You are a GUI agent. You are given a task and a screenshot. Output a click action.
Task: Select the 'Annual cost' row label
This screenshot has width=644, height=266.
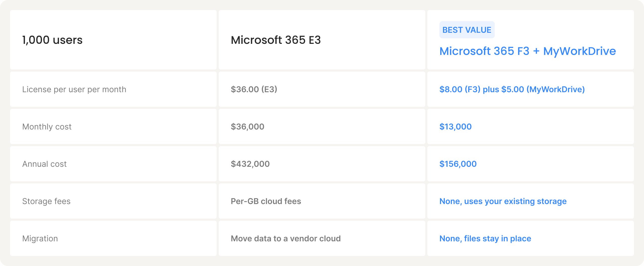coord(44,164)
